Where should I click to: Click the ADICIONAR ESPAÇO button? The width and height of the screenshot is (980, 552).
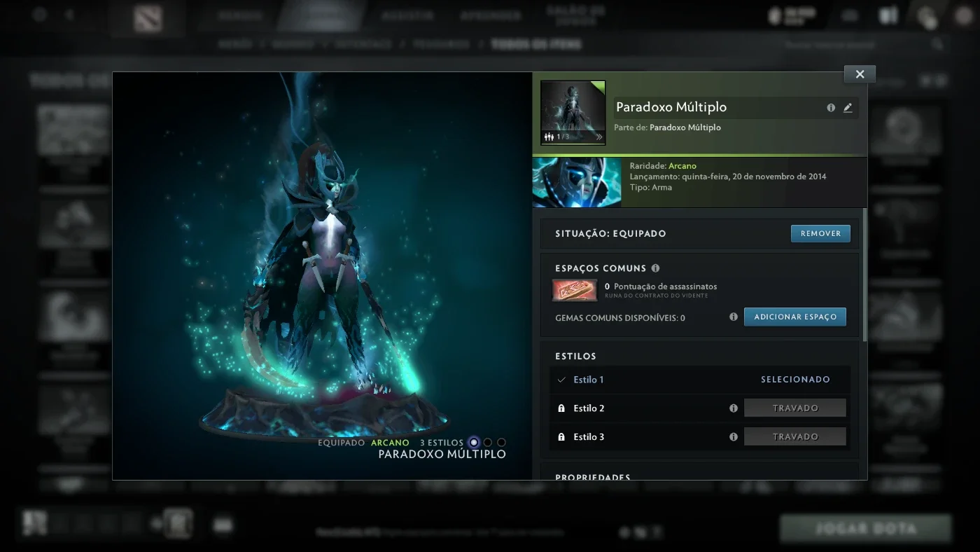pos(795,317)
